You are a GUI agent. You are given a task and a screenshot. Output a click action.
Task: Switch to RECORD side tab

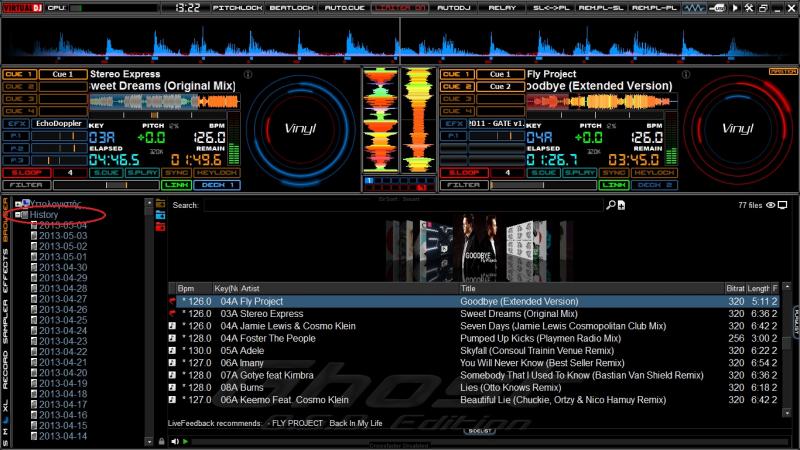(x=5, y=369)
